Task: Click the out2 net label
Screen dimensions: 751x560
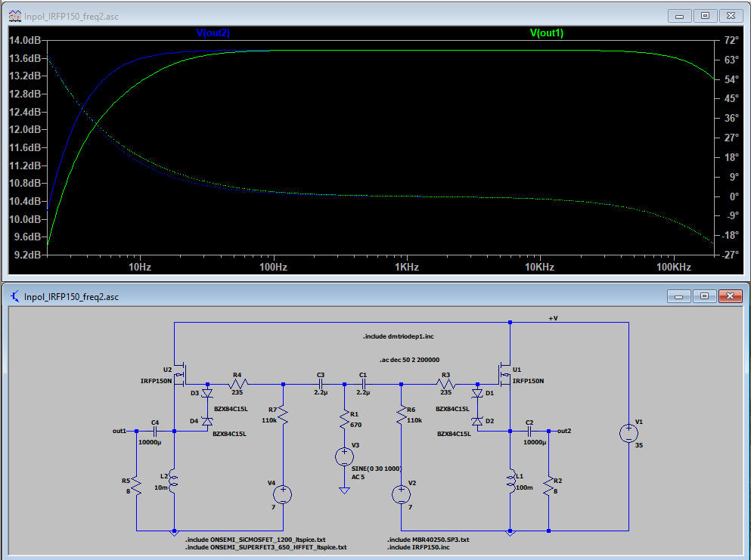Action: (564, 431)
